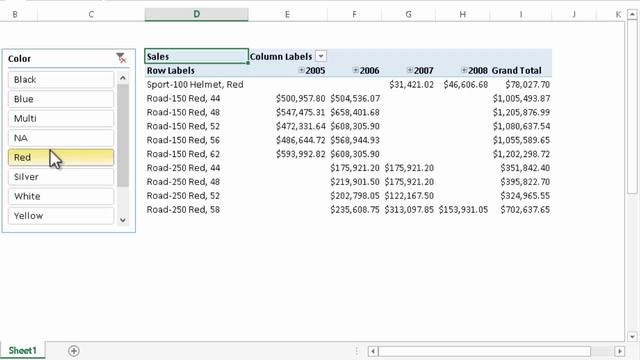
Task: Expand the 2006 year column
Action: [x=356, y=70]
